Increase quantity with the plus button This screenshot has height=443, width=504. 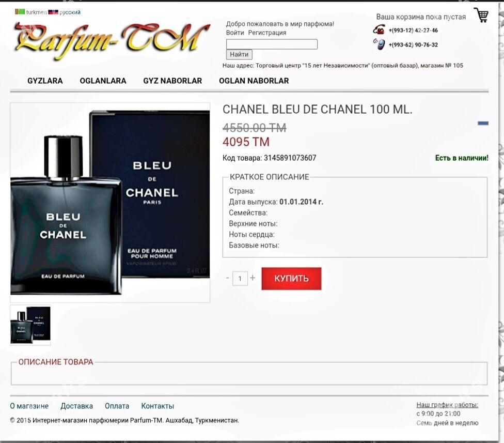point(253,277)
